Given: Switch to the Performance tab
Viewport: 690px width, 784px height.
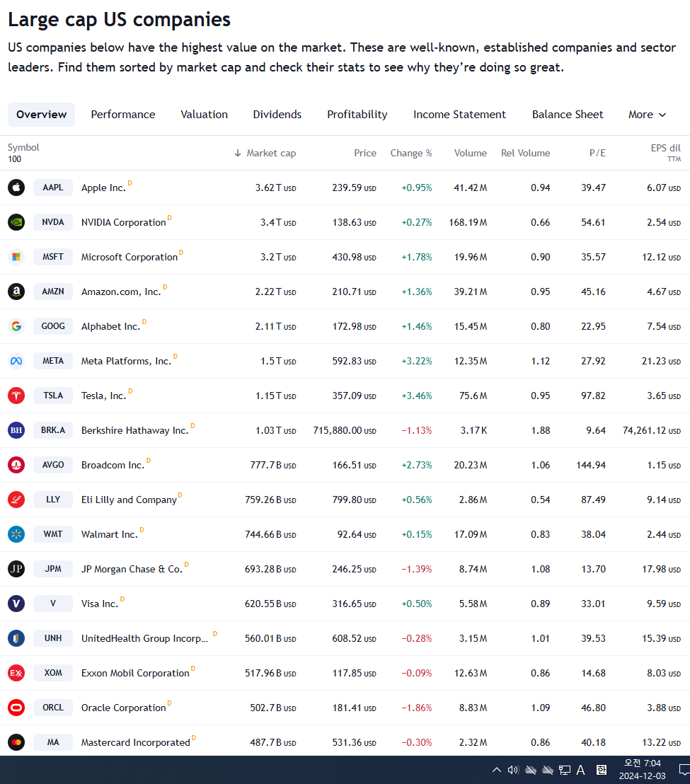Looking at the screenshot, I should coord(123,115).
